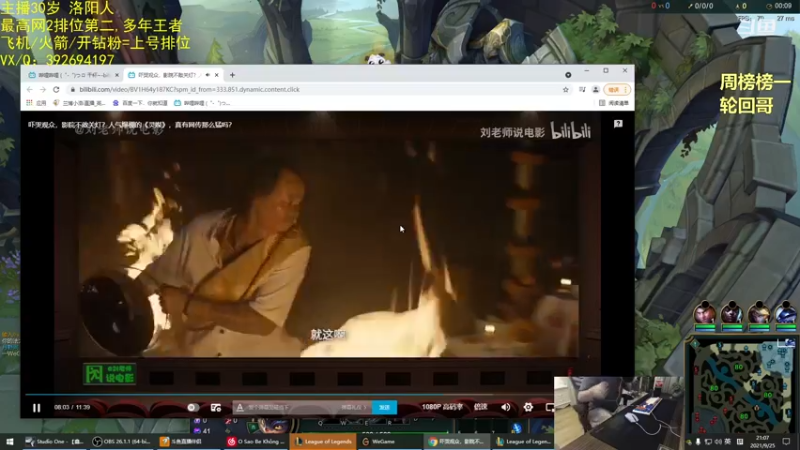Send danmaku with the blue 发送 button
The height and width of the screenshot is (450, 800).
pos(384,407)
